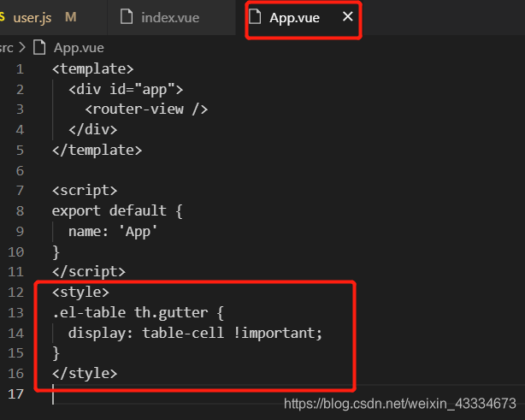This screenshot has height=420, width=525.
Task: Click the <router-view /> code line
Action: click(x=146, y=109)
